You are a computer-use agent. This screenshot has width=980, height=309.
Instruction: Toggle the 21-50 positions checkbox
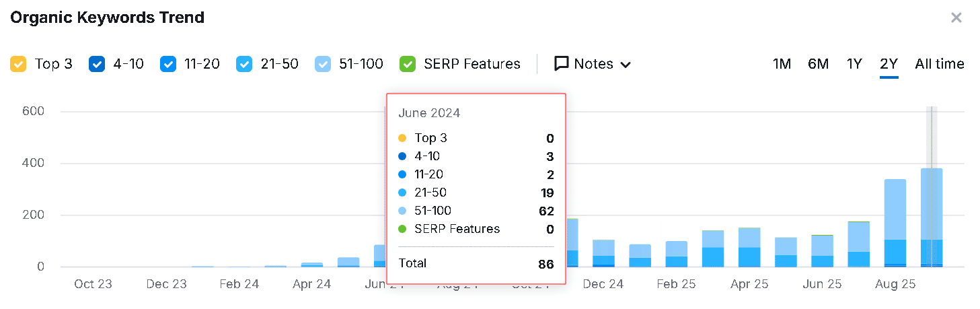pyautogui.click(x=244, y=64)
